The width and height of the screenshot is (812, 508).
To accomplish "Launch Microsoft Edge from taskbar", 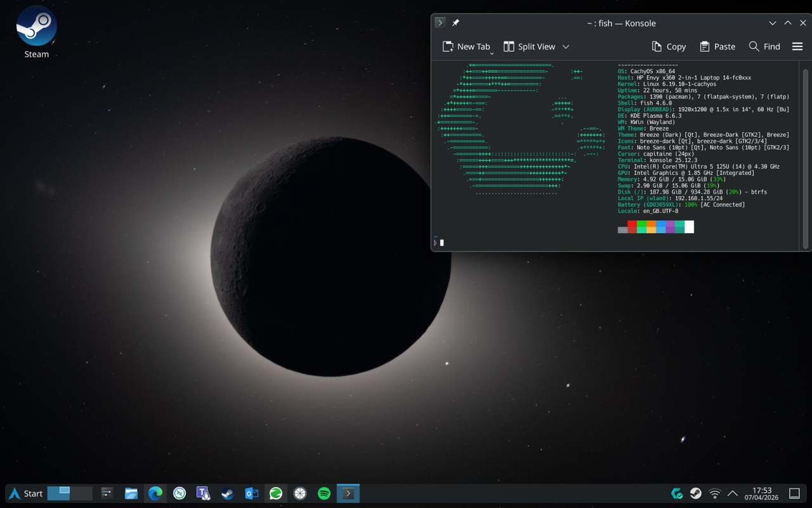I will [155, 493].
